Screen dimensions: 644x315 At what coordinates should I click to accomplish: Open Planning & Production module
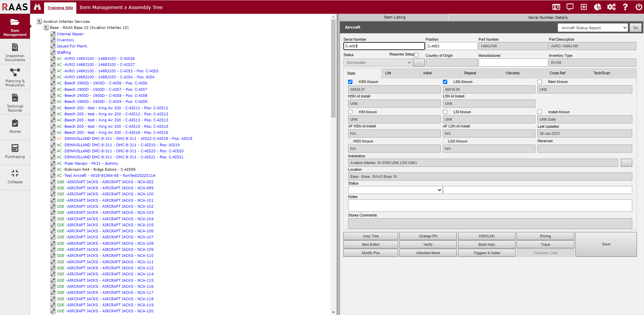[x=15, y=77]
